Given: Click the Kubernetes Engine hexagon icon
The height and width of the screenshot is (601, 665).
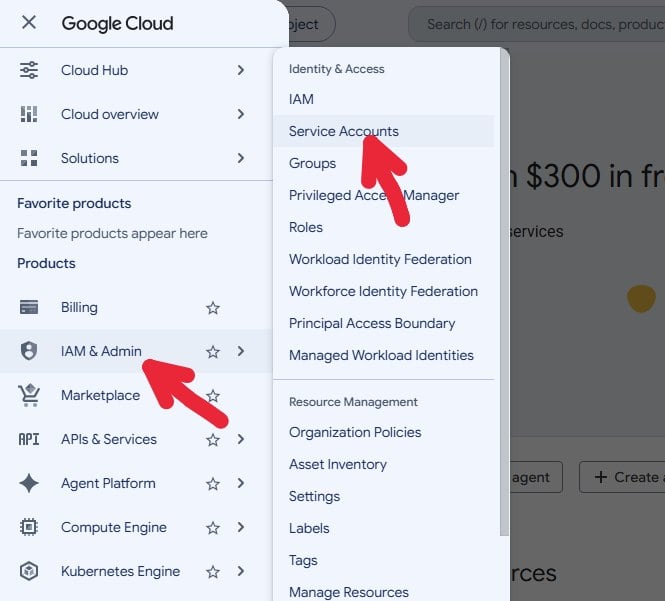Looking at the screenshot, I should click(x=29, y=571).
